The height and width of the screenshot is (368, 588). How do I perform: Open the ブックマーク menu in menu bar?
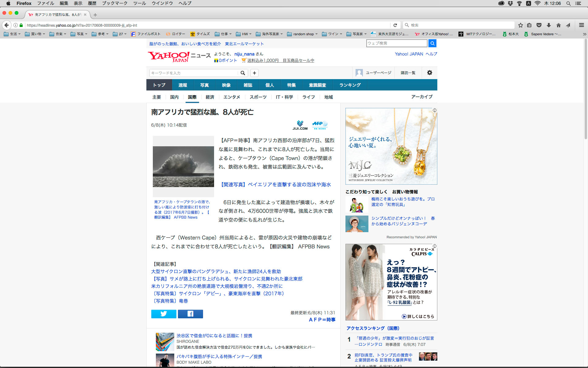[x=115, y=3]
